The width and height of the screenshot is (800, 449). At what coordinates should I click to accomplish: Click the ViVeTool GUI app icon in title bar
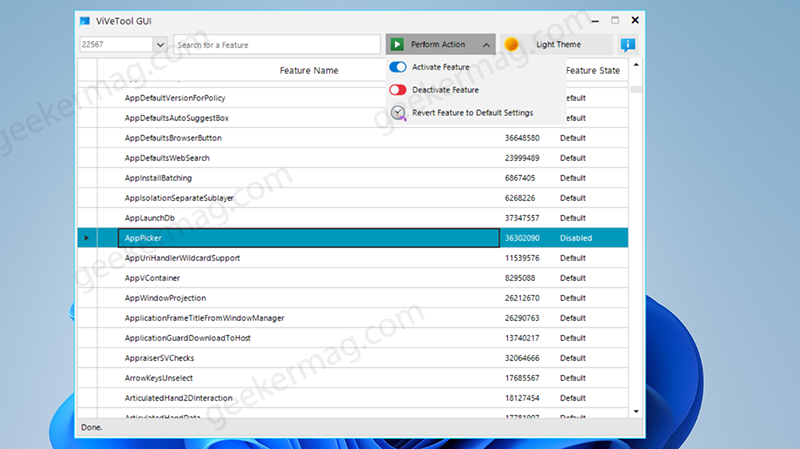point(85,21)
